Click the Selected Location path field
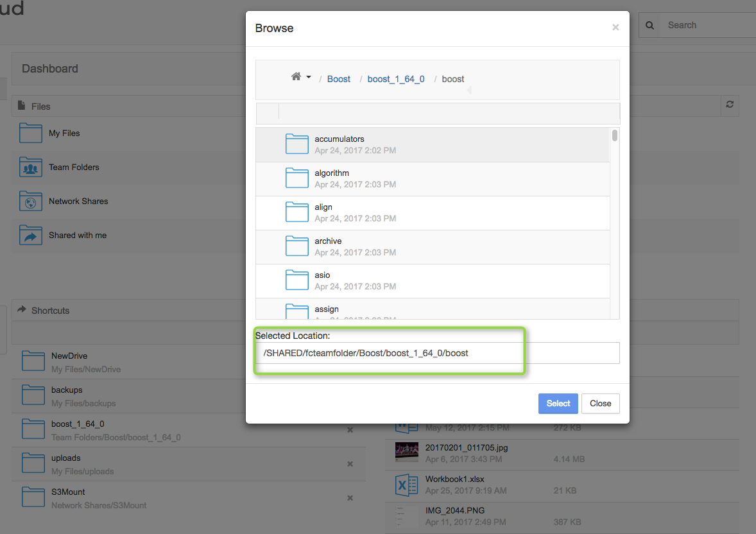 pyautogui.click(x=437, y=353)
